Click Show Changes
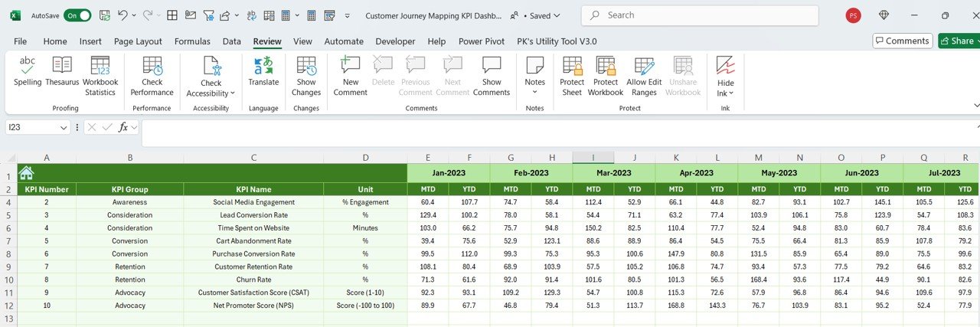 [x=306, y=76]
